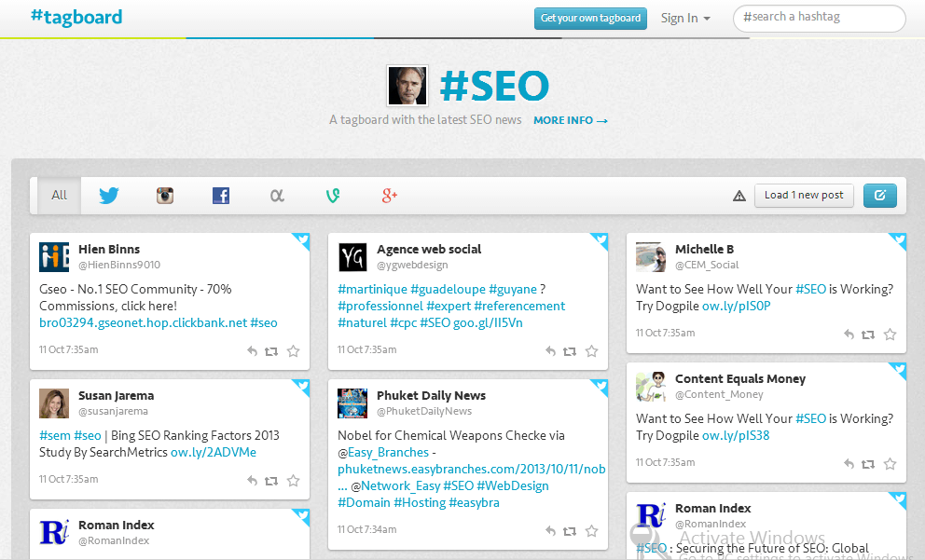Click #martinique hashtag
The image size is (925, 560).
pyautogui.click(x=372, y=290)
